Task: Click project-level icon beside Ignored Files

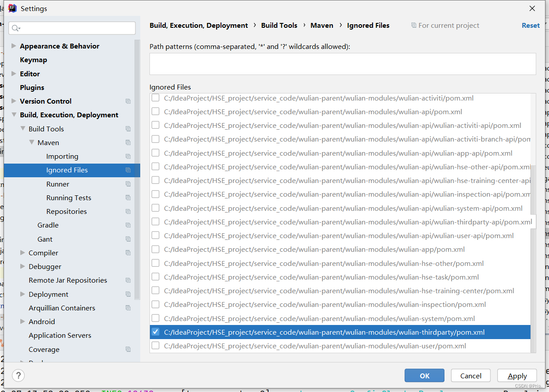Action: coord(128,170)
